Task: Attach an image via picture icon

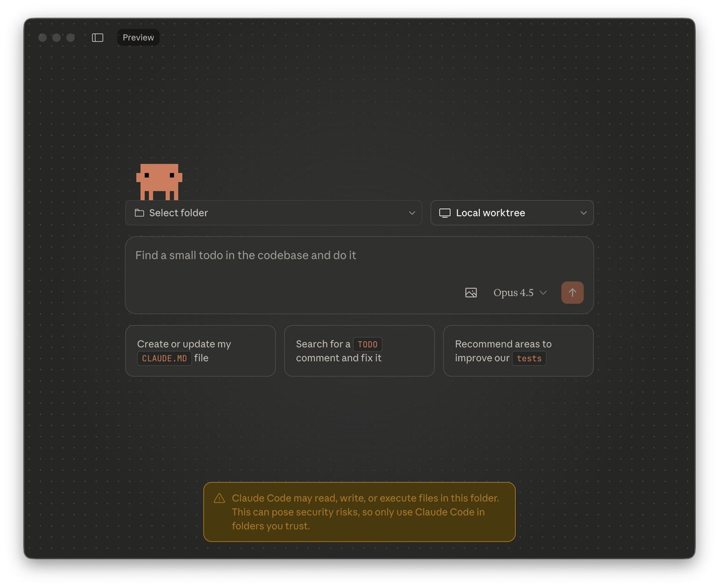Action: click(x=471, y=293)
